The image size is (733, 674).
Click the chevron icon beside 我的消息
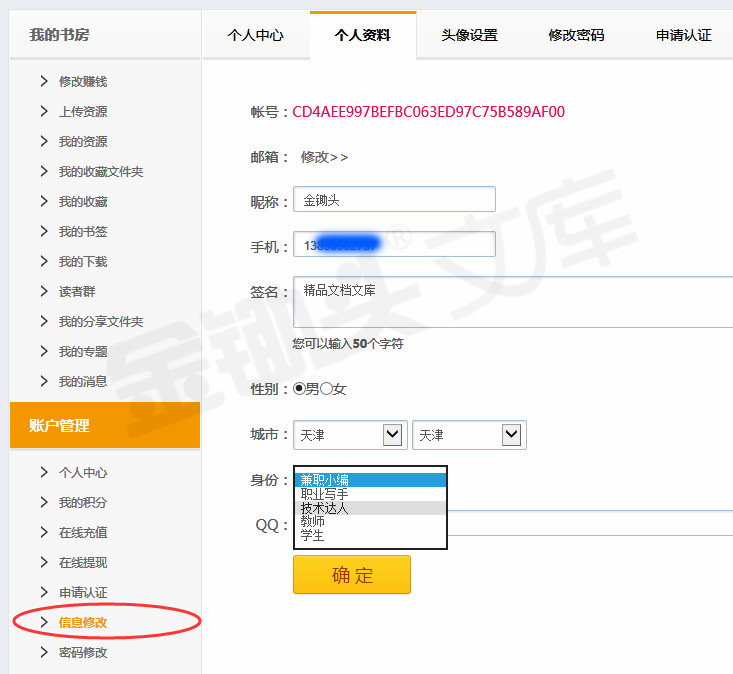44,381
